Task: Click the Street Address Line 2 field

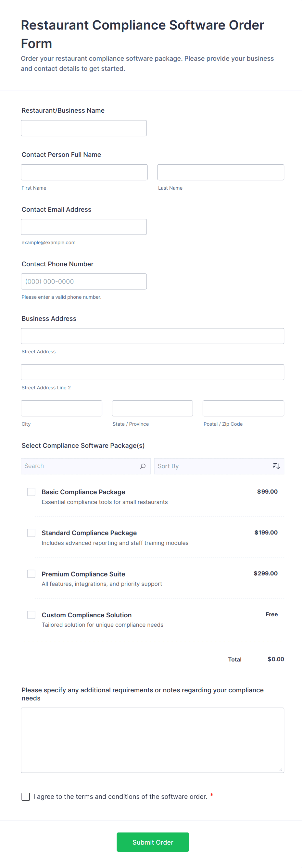Action: point(152,372)
